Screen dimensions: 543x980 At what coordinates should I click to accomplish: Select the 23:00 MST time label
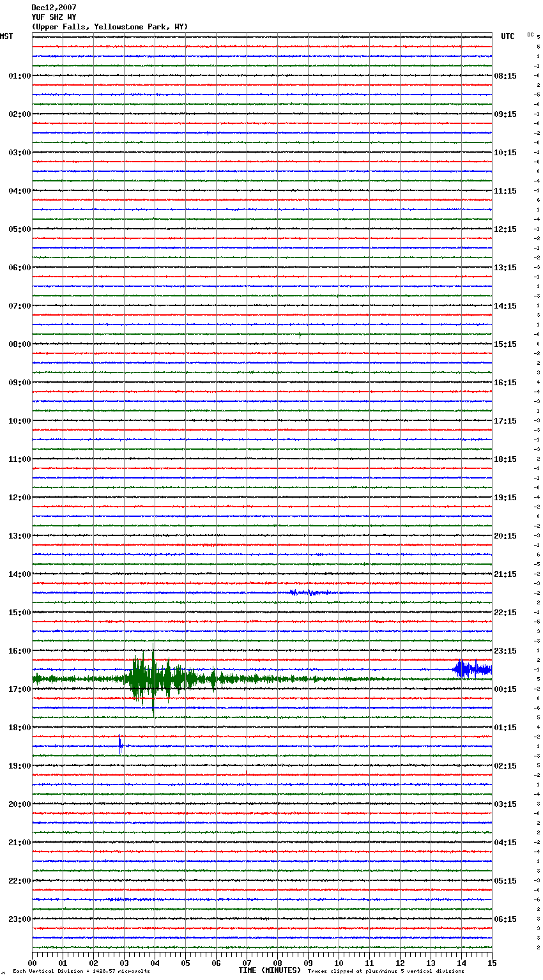19,919
